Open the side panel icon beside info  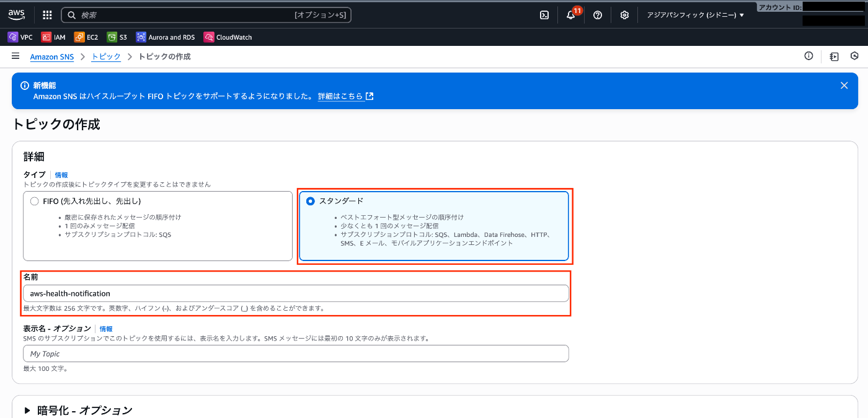coord(834,56)
